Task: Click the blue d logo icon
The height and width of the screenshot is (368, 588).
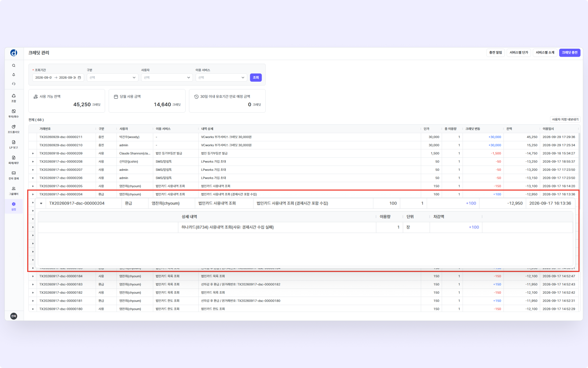Action: [x=14, y=53]
